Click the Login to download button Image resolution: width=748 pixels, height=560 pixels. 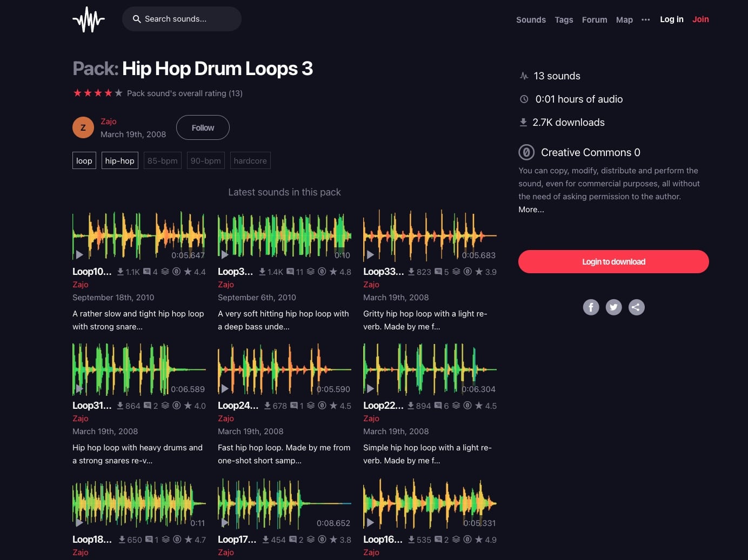coord(613,261)
